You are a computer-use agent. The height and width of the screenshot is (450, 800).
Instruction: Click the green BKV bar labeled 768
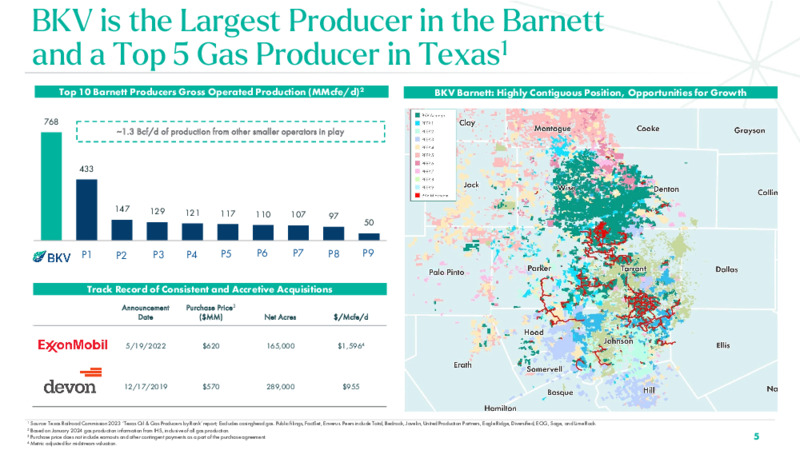51,186
